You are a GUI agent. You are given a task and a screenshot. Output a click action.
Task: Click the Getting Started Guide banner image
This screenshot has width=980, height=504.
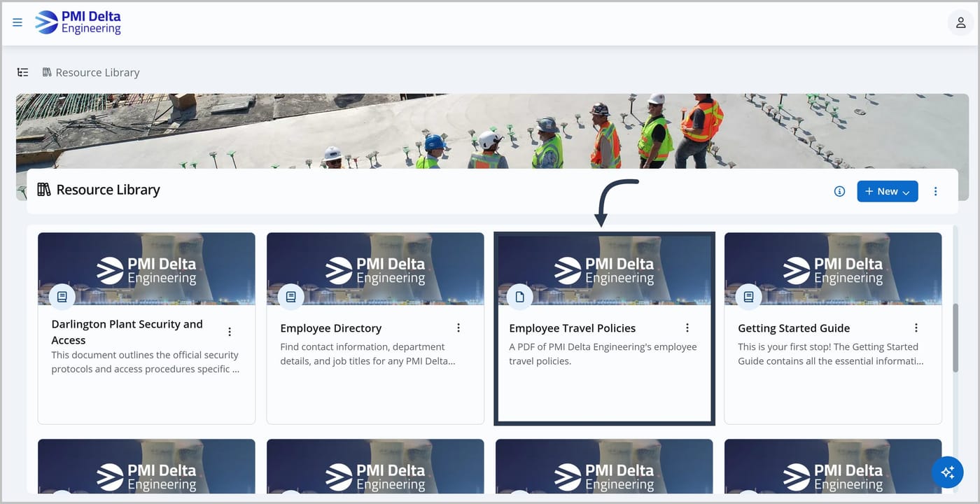(x=833, y=269)
